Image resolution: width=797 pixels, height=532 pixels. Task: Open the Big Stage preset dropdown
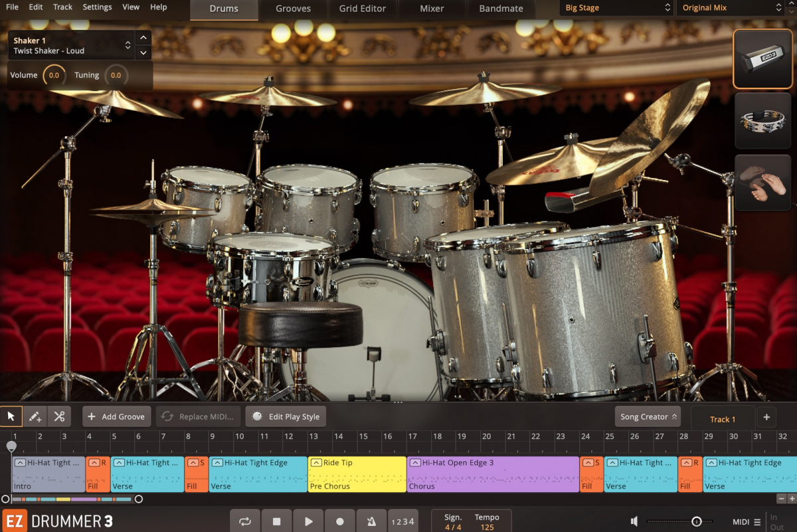coord(614,7)
